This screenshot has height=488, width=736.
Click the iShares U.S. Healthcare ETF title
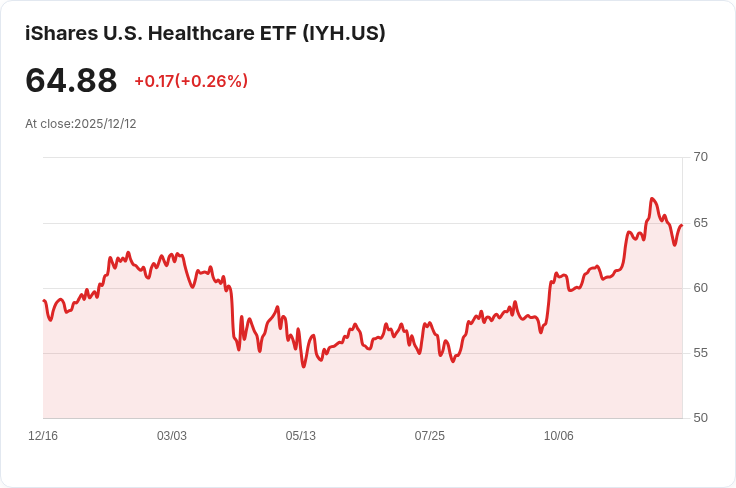205,33
